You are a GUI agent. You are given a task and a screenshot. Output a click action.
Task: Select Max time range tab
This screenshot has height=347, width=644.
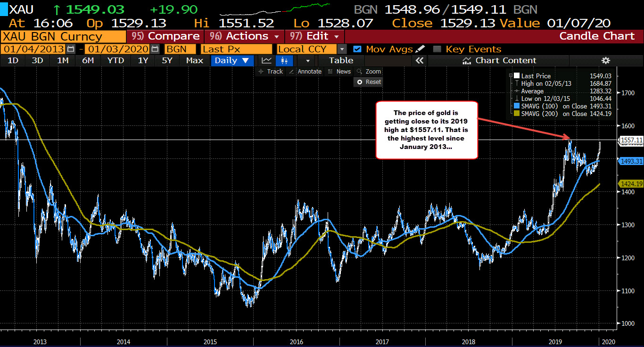pos(195,60)
